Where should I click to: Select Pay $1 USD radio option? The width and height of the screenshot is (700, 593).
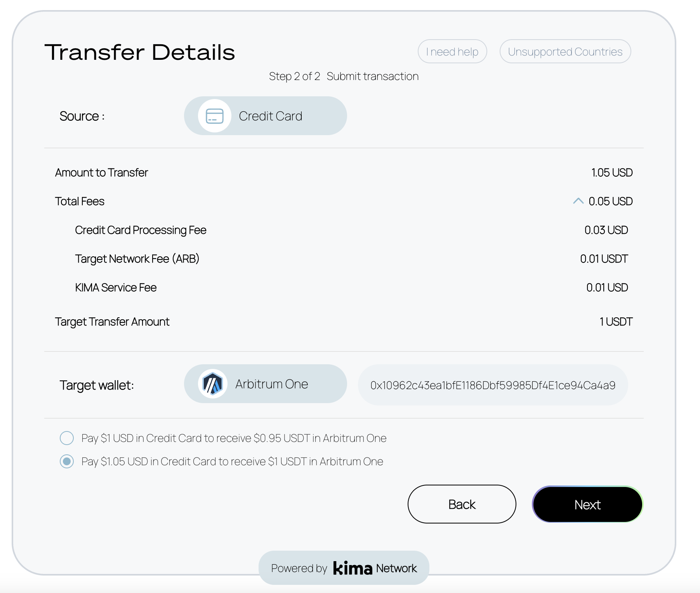[67, 438]
